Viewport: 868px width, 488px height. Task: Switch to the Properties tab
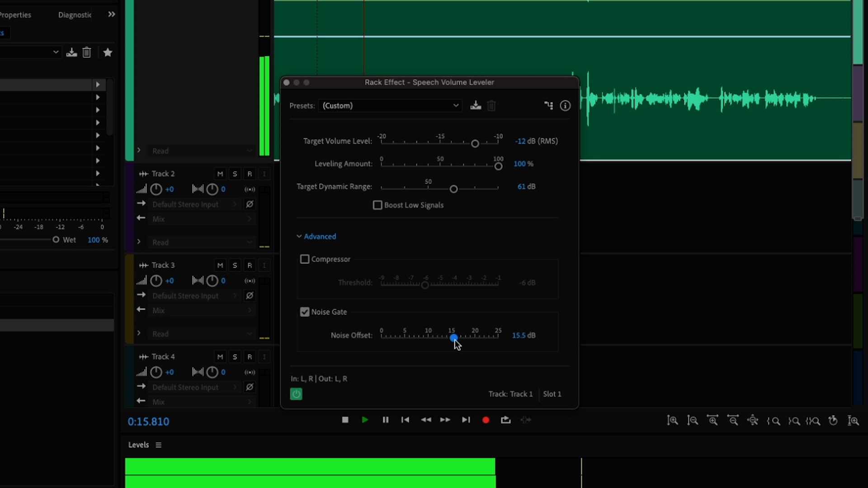tap(15, 14)
